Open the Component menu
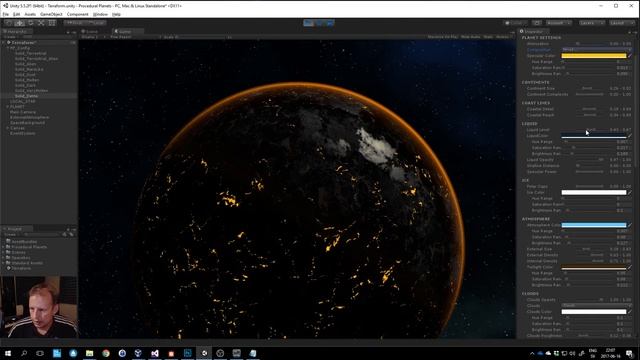The width and height of the screenshot is (640, 360). pos(78,14)
